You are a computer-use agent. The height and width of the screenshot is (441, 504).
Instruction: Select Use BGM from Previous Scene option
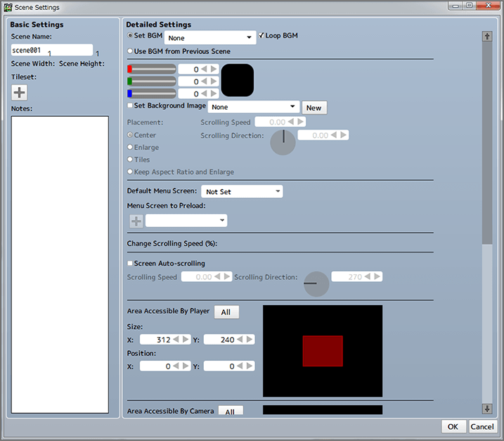click(130, 51)
